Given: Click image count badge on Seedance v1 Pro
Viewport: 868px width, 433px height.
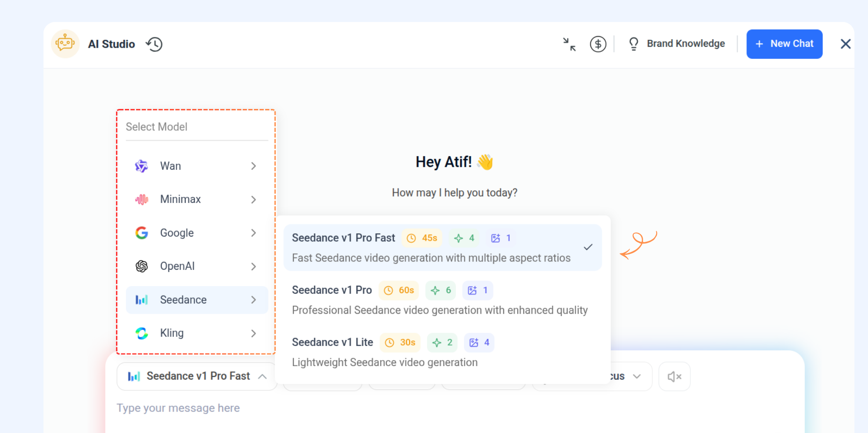Looking at the screenshot, I should pyautogui.click(x=477, y=290).
